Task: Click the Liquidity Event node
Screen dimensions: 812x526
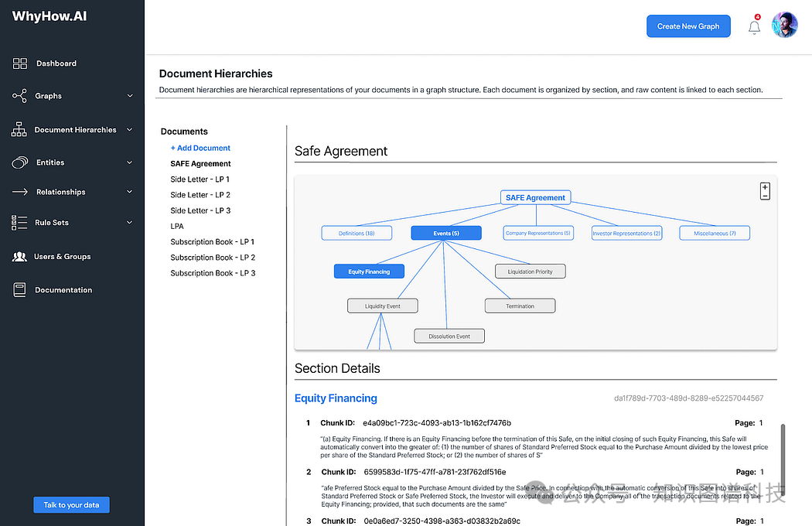Action: coord(383,306)
